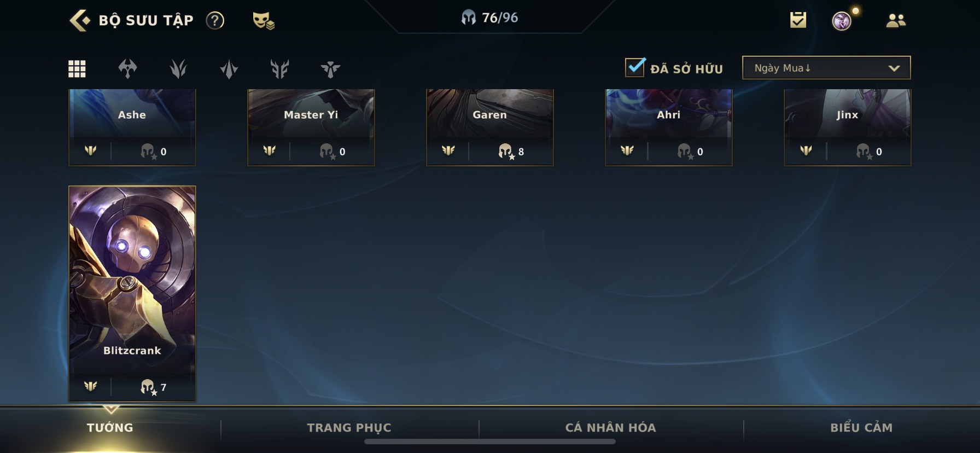Viewport: 980px width, 453px height.
Task: Select the Garen champion card
Action: pyautogui.click(x=490, y=127)
